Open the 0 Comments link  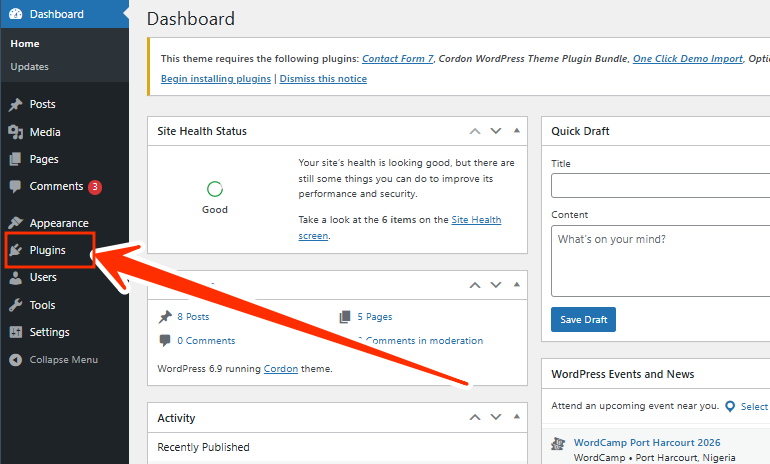coord(206,341)
